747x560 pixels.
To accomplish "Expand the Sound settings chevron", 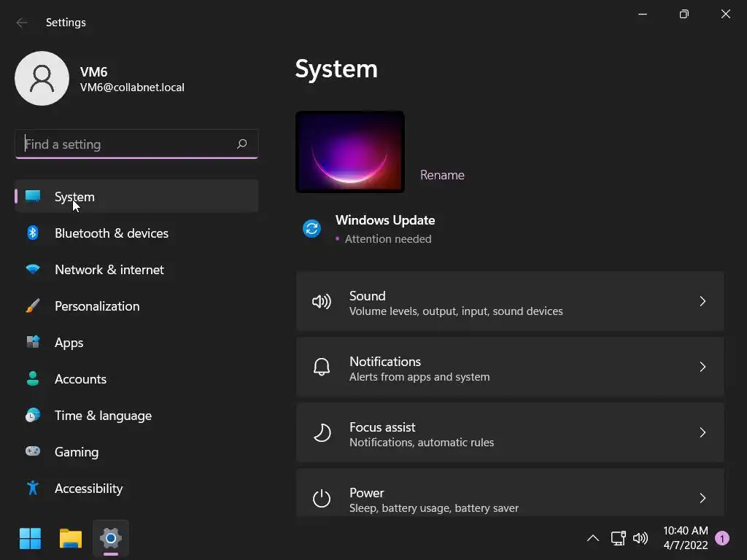I will click(703, 301).
